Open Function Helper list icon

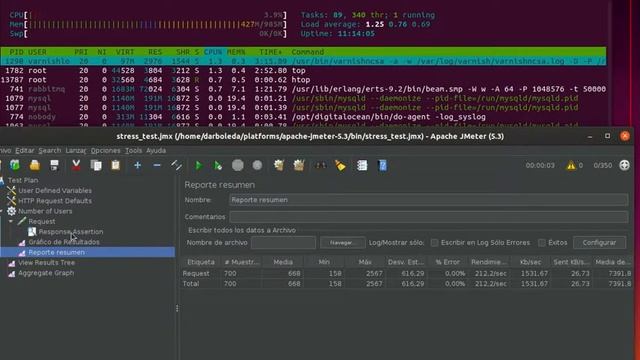[362, 165]
